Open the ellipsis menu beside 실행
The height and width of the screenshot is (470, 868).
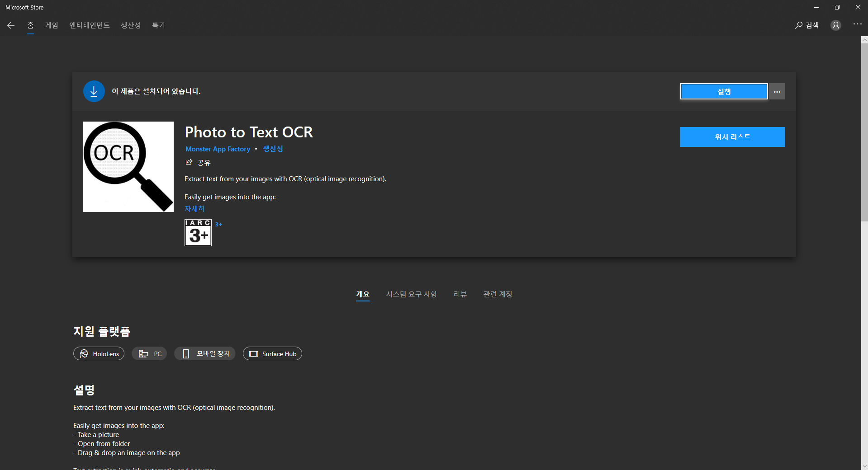(777, 91)
